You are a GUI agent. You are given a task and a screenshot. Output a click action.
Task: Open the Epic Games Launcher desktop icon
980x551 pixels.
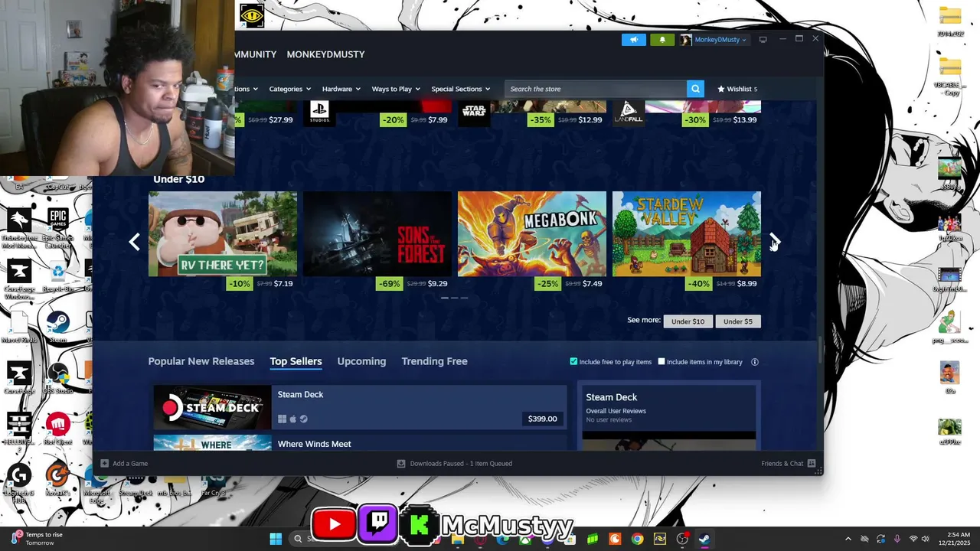[58, 228]
